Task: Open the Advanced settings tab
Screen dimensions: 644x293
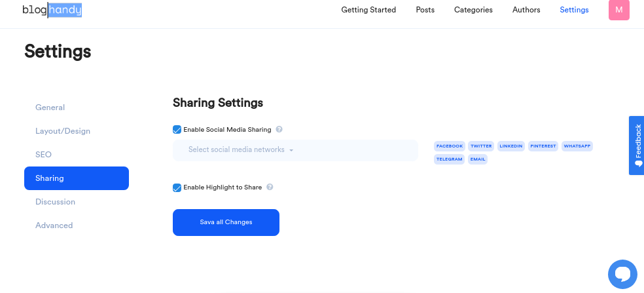Action: click(x=54, y=225)
